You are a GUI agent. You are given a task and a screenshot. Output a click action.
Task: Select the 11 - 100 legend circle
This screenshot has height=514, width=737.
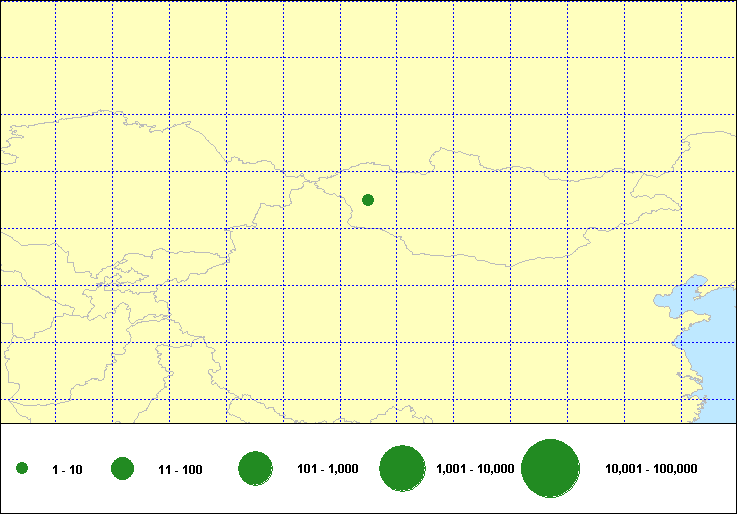(x=123, y=469)
